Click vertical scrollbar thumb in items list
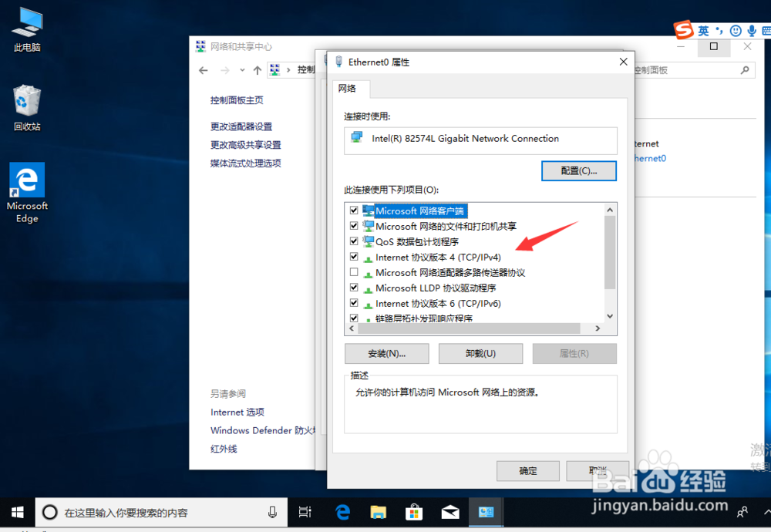This screenshot has width=771, height=532. click(x=610, y=252)
